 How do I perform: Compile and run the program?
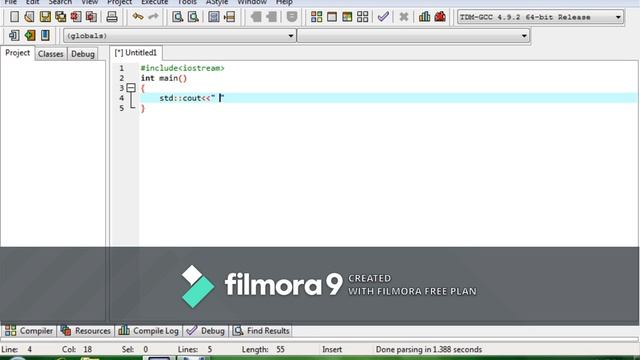pyautogui.click(x=347, y=17)
